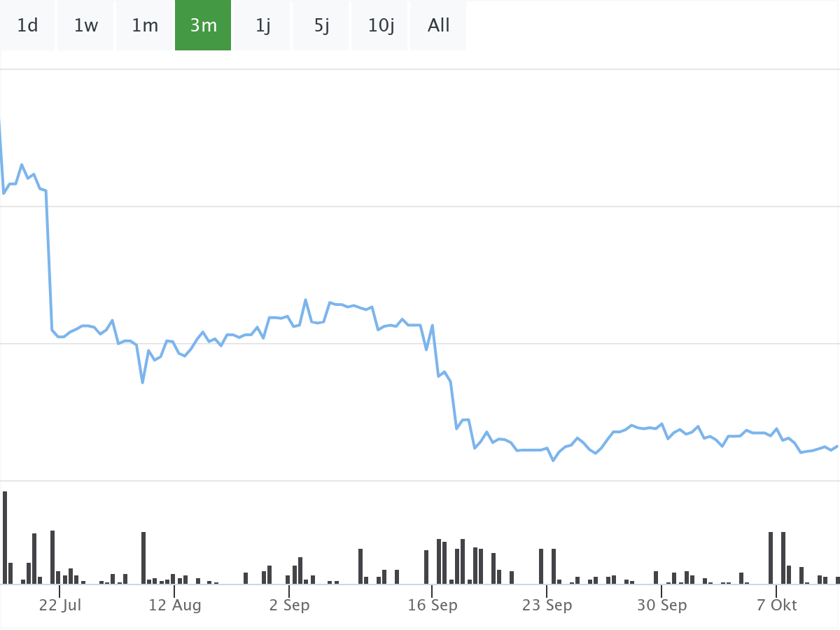Show All historical data
Screen dimensions: 840x630
pyautogui.click(x=439, y=26)
